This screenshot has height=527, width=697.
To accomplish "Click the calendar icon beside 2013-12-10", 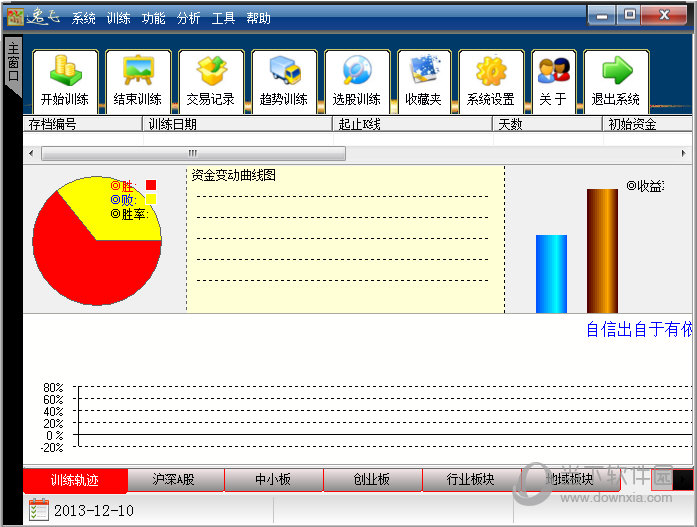I will click(39, 510).
